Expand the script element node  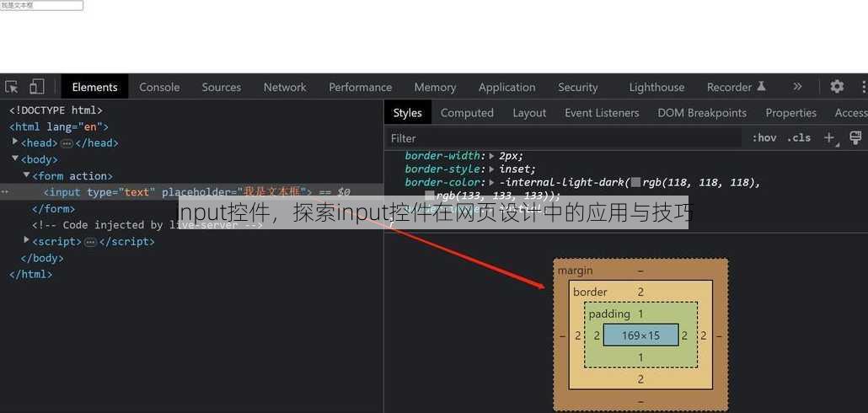(27, 241)
